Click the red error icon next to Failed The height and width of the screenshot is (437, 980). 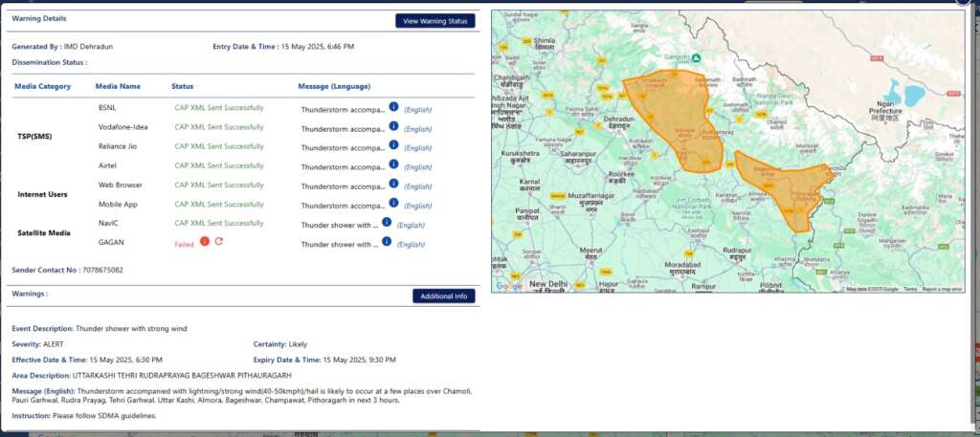coord(205,242)
